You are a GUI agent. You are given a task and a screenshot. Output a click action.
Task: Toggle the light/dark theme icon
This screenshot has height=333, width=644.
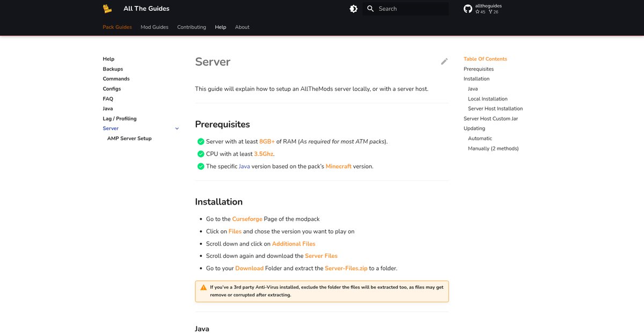353,9
